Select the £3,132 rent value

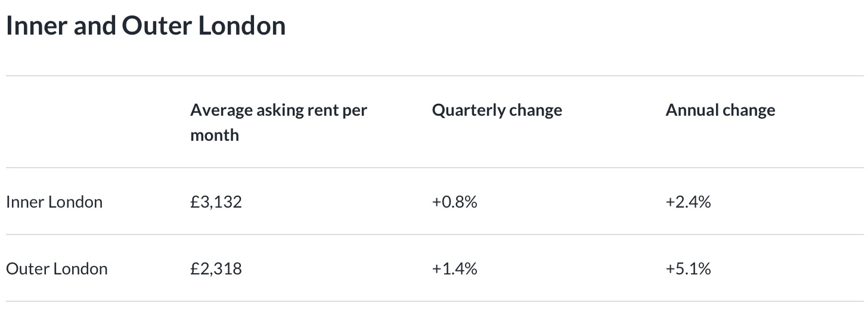point(216,202)
